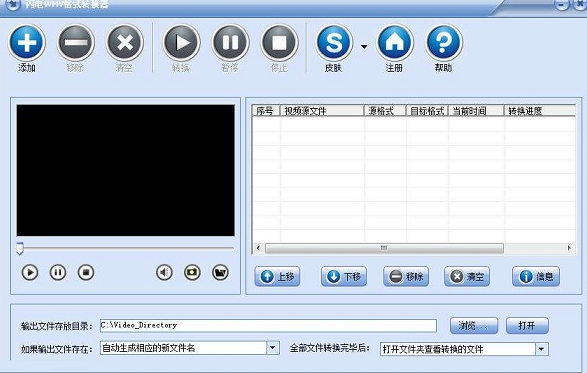Mute audio with the speaker icon
The width and height of the screenshot is (587, 373).
click(x=164, y=272)
